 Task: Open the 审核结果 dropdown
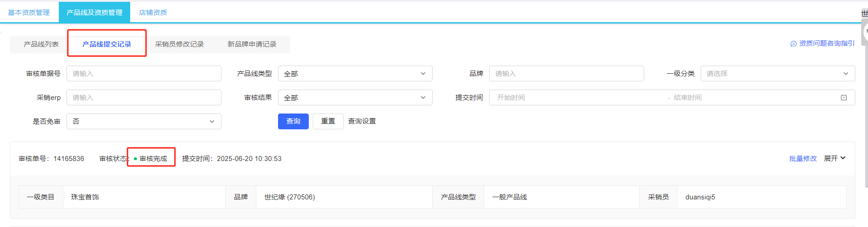[355, 98]
